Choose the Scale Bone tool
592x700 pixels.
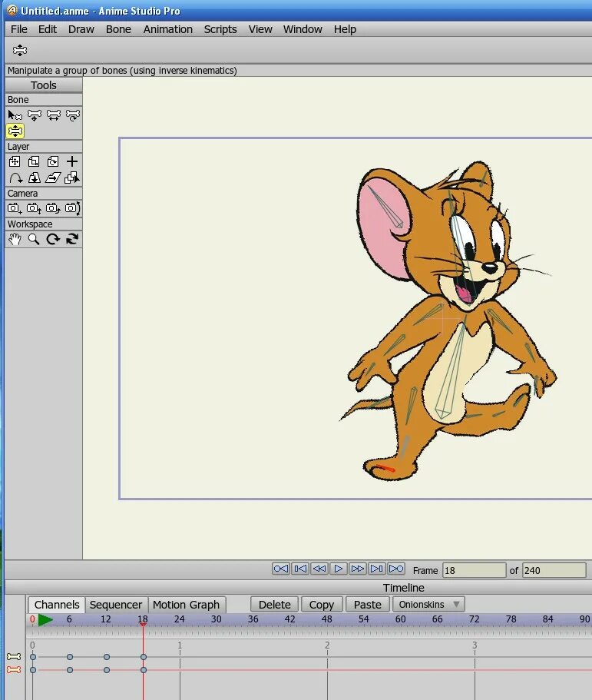coord(53,115)
